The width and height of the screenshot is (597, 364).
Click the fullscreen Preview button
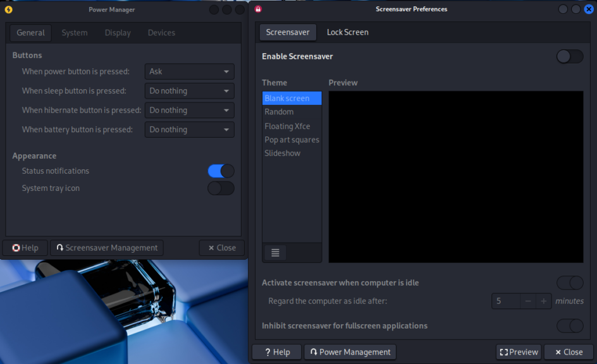click(x=519, y=352)
